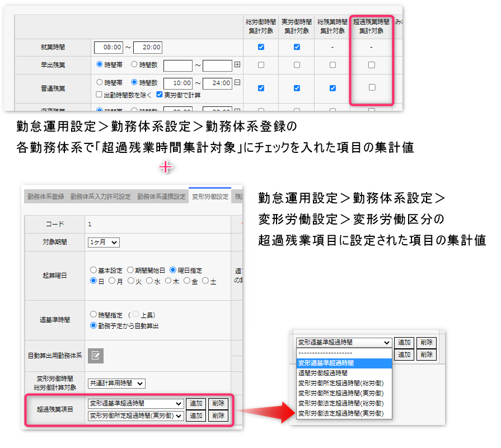Enable 出勤時間数を除く checkbox
Image resolution: width=501 pixels, height=448 pixels.
click(99, 95)
